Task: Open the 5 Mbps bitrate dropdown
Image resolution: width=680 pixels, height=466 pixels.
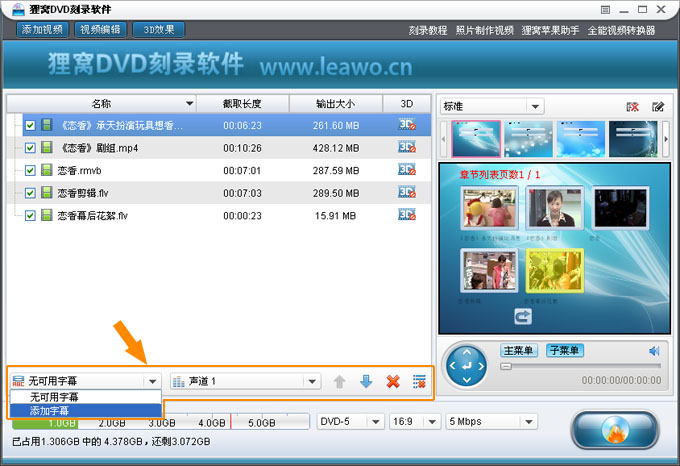Action: (x=491, y=421)
